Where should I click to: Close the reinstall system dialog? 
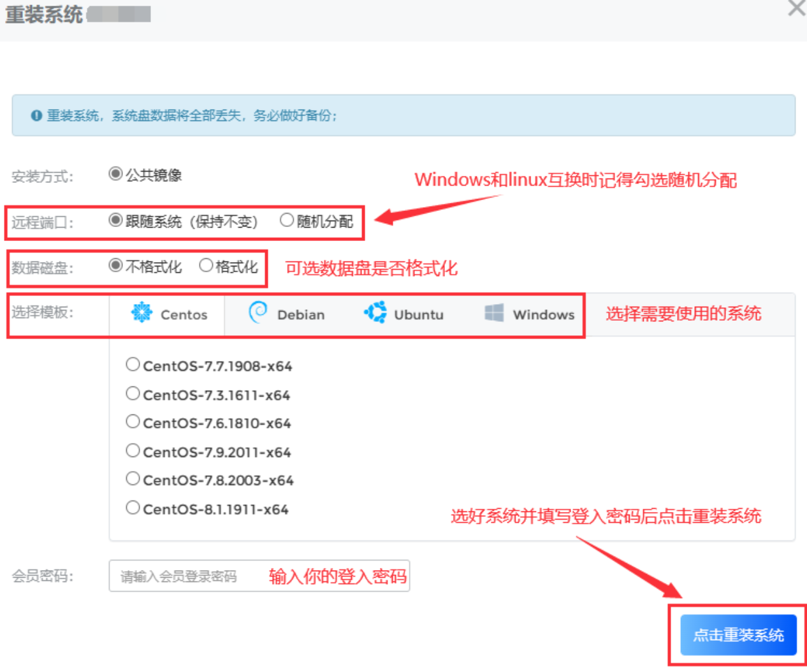tap(796, 8)
